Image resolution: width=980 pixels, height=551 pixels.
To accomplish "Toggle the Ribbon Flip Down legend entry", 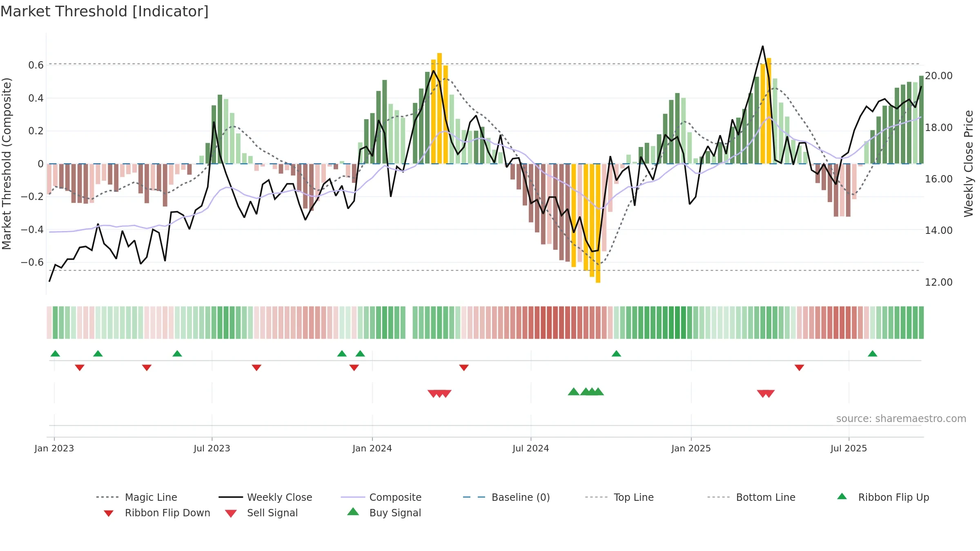I will 157,513.
